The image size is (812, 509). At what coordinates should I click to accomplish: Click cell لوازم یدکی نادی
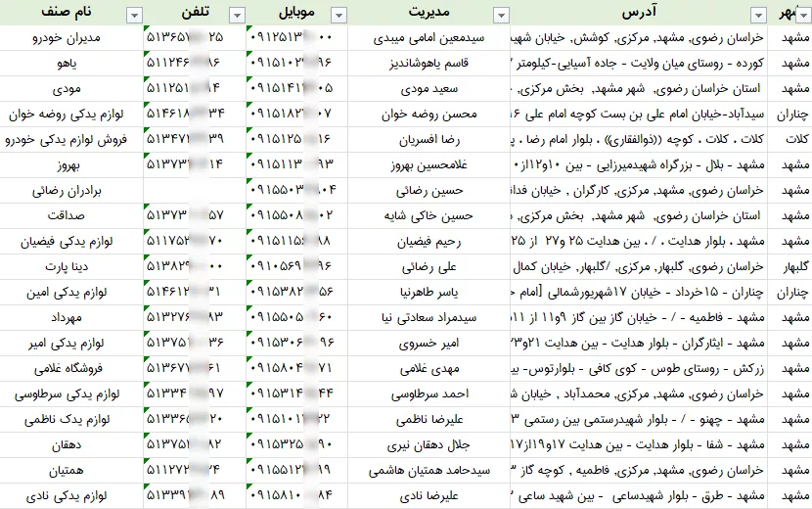pyautogui.click(x=71, y=496)
